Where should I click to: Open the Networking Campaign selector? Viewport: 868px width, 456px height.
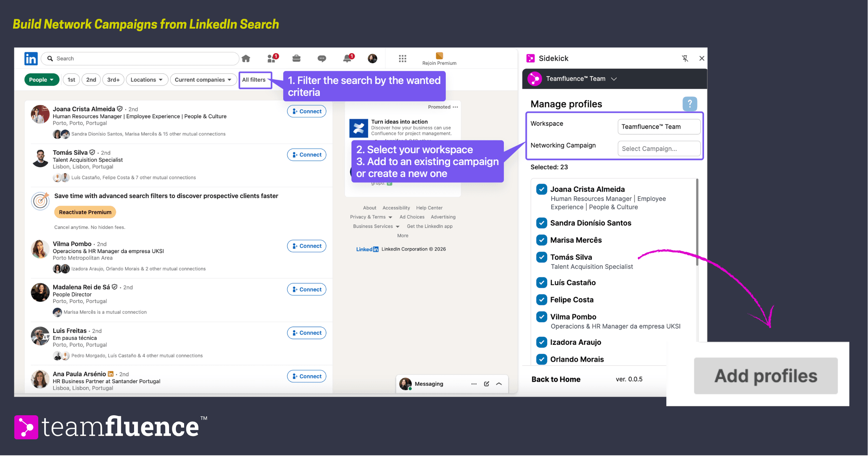pos(659,149)
